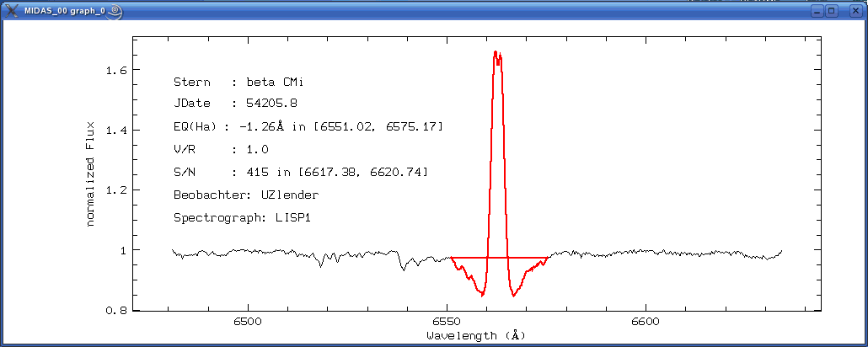Click the 'normalized Flux' axis label

pyautogui.click(x=91, y=173)
